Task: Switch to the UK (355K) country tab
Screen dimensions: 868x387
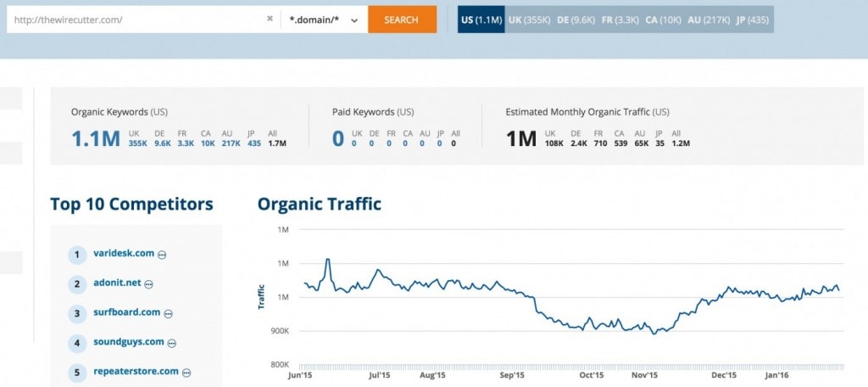Action: point(528,20)
